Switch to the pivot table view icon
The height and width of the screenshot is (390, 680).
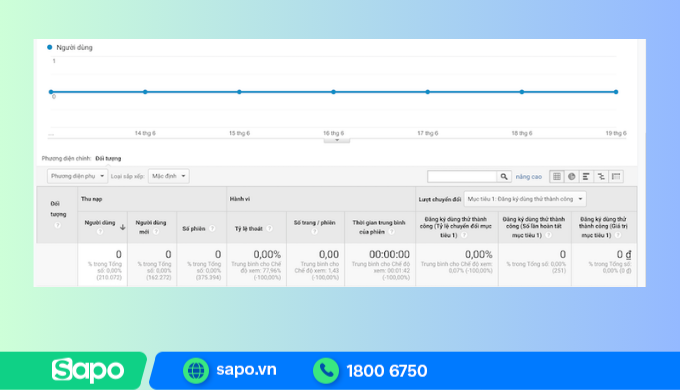616,177
